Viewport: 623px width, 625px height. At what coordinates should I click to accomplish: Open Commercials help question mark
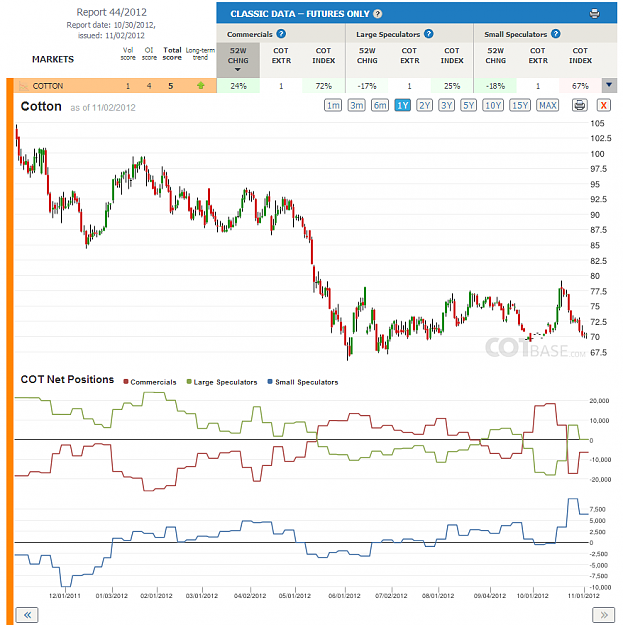pos(281,34)
